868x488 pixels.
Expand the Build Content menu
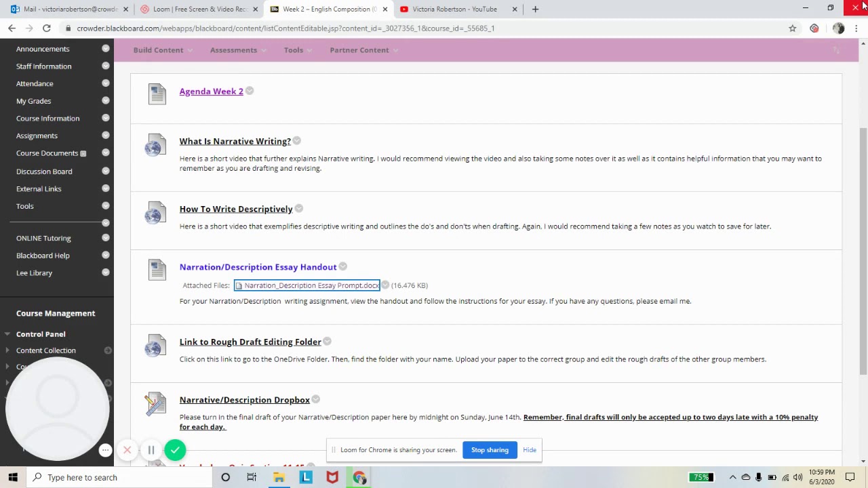click(163, 50)
